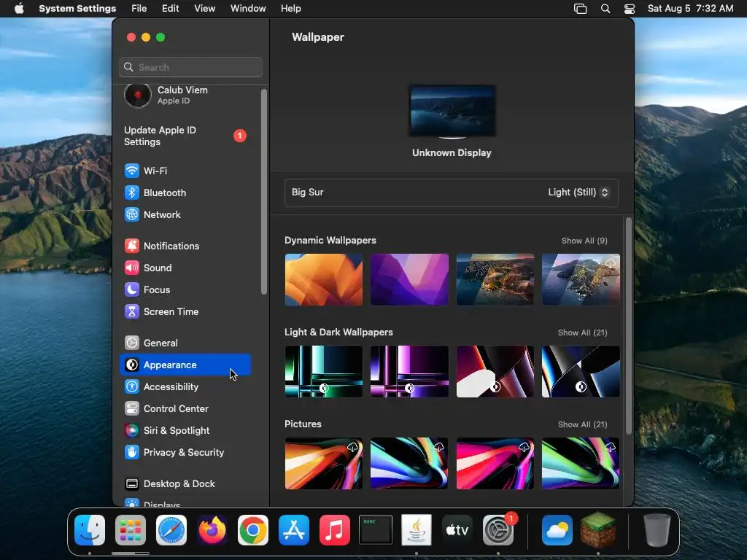Viewport: 747px width, 560px height.
Task: Select Appearance in the sidebar
Action: (x=185, y=365)
